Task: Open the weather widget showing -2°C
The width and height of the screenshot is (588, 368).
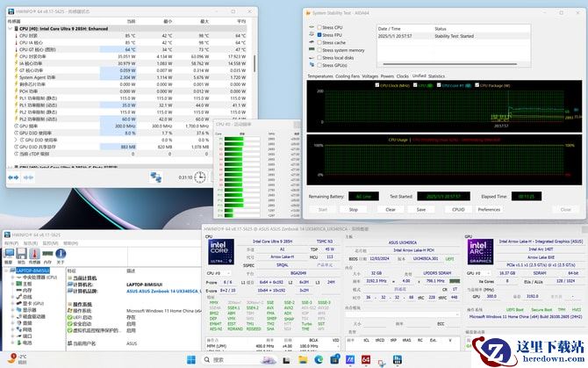Action: click(18, 359)
